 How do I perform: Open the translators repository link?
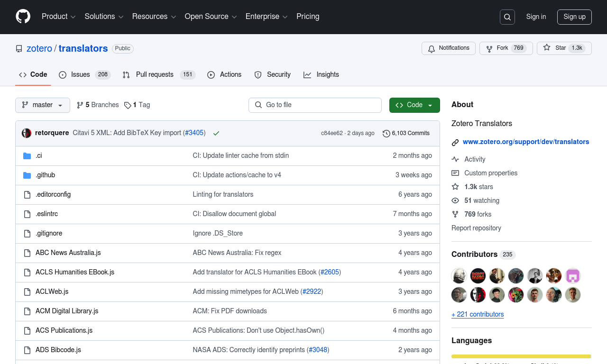pos(83,48)
